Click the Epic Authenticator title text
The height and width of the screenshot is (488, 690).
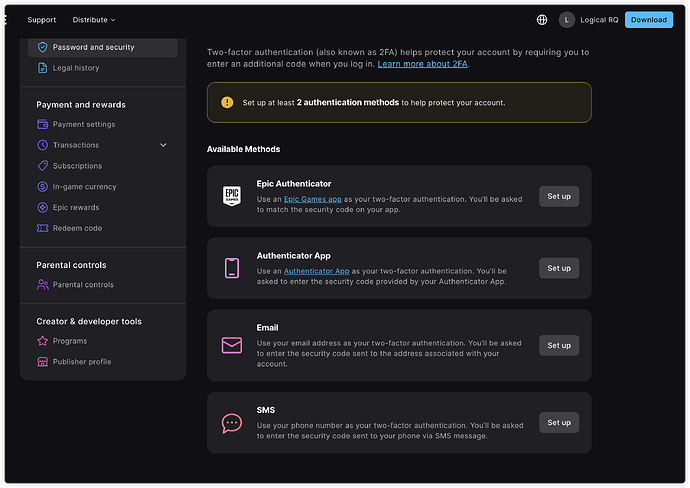point(294,183)
